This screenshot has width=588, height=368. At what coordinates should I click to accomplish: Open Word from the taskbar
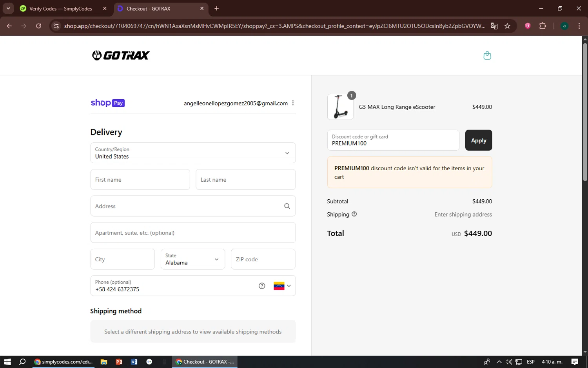134,362
